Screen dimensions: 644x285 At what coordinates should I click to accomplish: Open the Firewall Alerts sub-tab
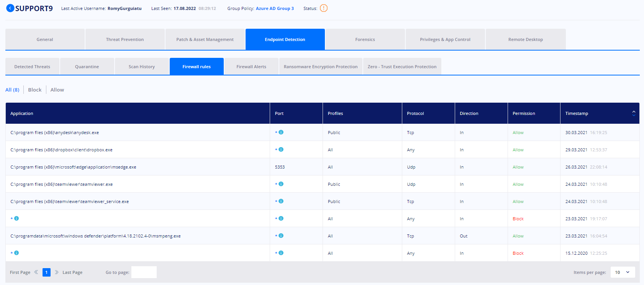point(251,67)
